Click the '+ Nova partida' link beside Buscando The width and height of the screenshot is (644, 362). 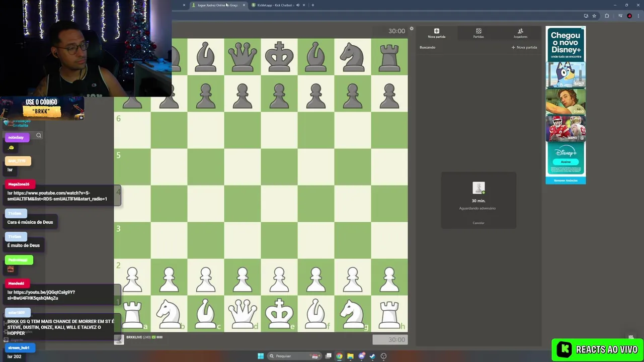pos(524,47)
